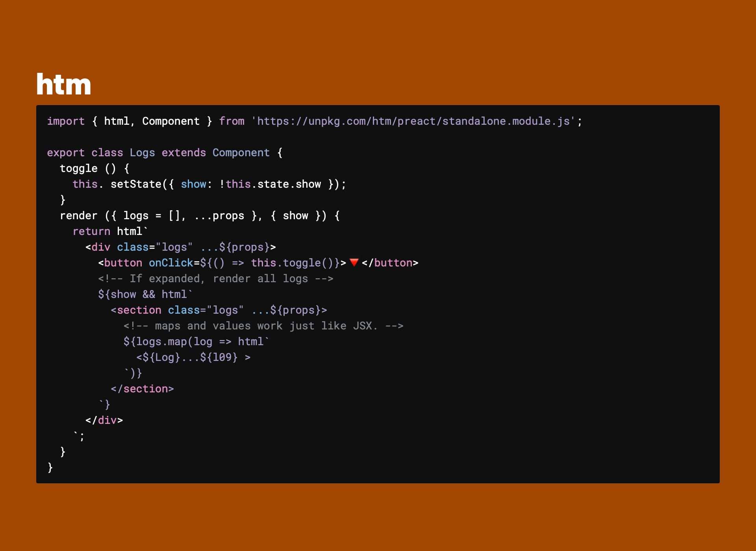Click the logs.map(log => html` line
756x551 pixels.
tap(196, 342)
